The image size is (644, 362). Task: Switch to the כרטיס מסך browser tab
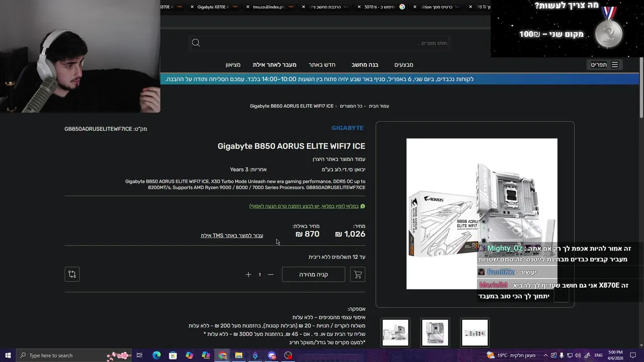(x=437, y=7)
